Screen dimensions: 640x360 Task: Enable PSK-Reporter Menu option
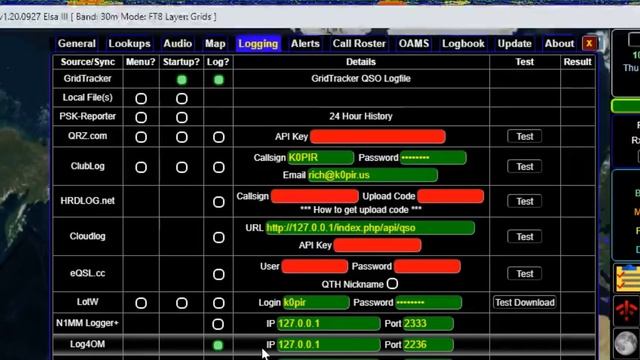(141, 118)
